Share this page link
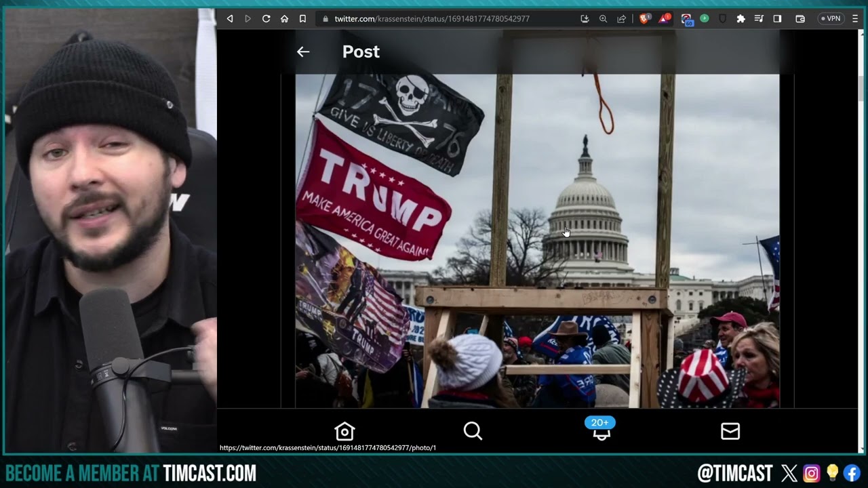Image resolution: width=868 pixels, height=488 pixels. [x=621, y=19]
